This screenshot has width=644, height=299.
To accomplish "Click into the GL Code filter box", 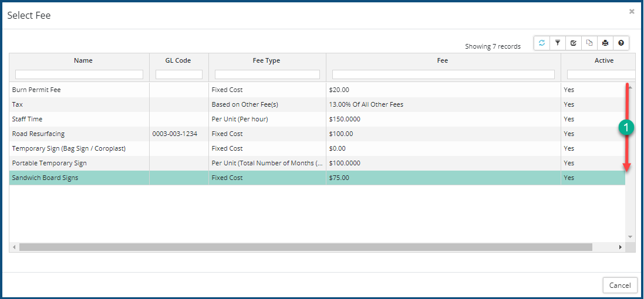I will [178, 74].
